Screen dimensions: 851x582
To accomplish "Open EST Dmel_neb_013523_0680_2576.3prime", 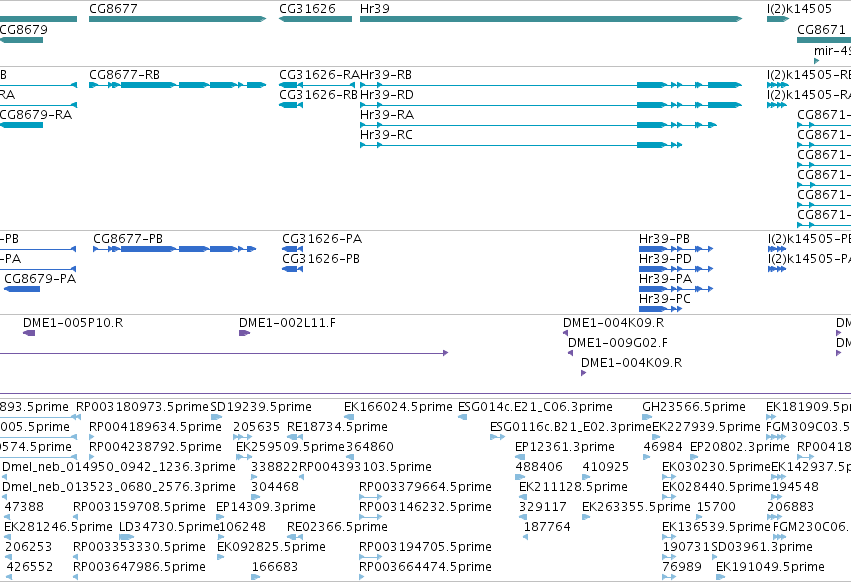I will [119, 487].
